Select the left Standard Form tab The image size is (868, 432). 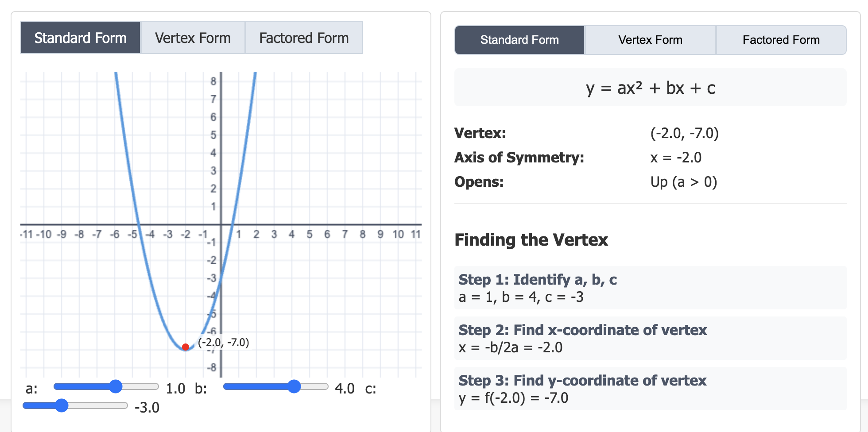[81, 38]
